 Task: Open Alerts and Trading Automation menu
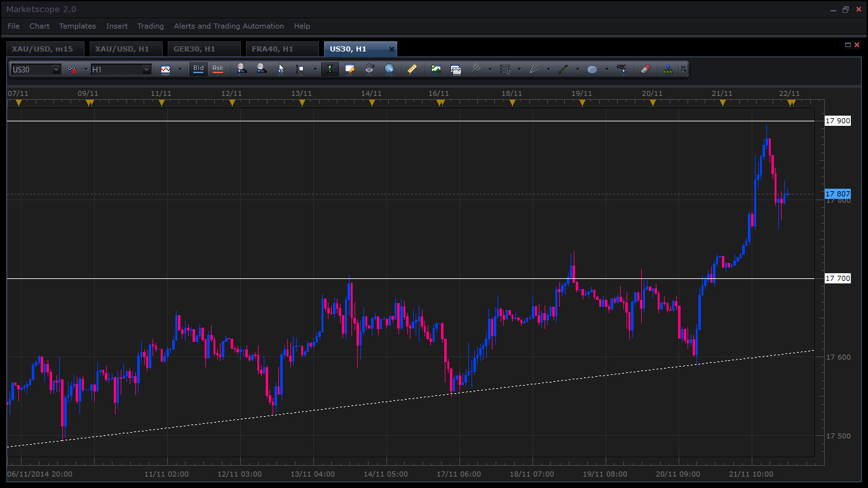pyautogui.click(x=229, y=26)
